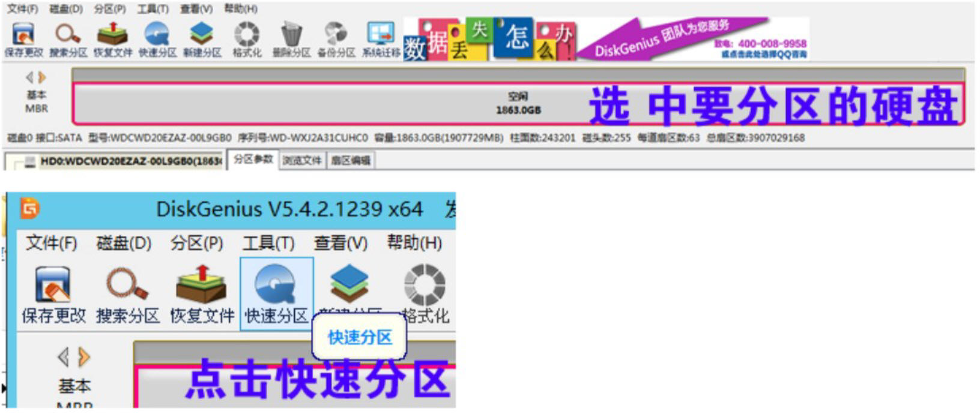Click phone number 400-008-9958 in banner
Viewport: 980px width, 420px height.
click(772, 43)
